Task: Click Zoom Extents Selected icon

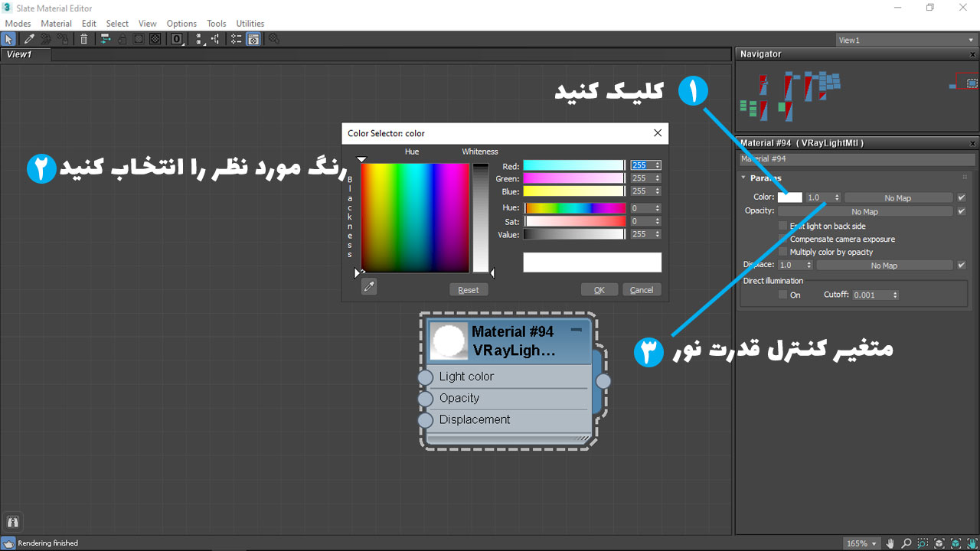Action: click(x=956, y=543)
